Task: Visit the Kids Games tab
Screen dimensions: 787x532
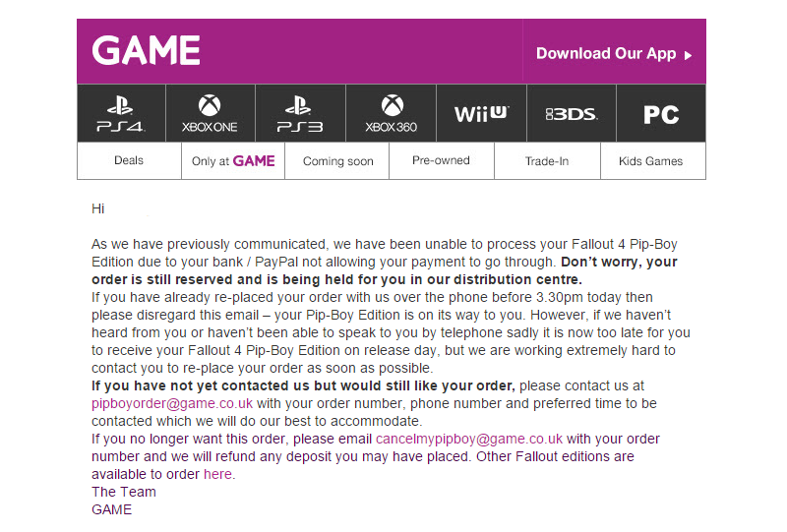Action: pyautogui.click(x=651, y=160)
